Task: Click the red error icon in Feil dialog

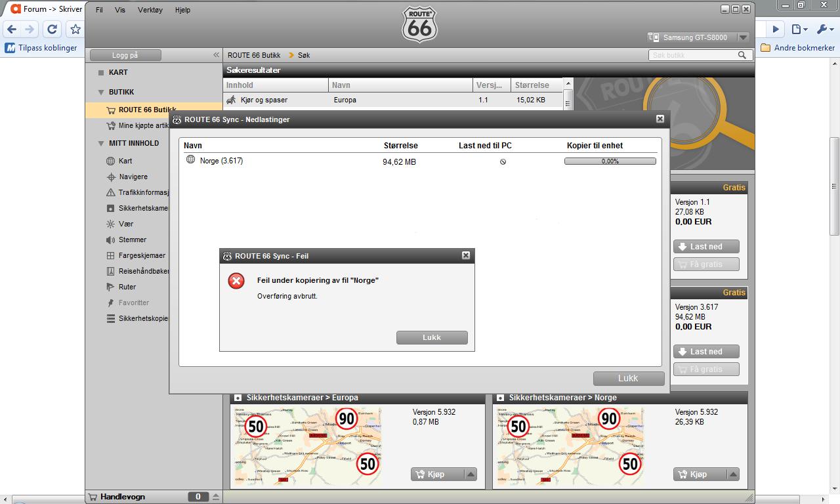Action: click(x=236, y=281)
